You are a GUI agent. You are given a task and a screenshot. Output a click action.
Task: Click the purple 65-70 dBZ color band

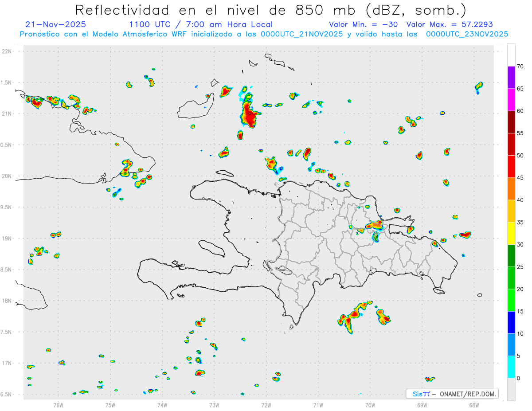tap(511, 78)
